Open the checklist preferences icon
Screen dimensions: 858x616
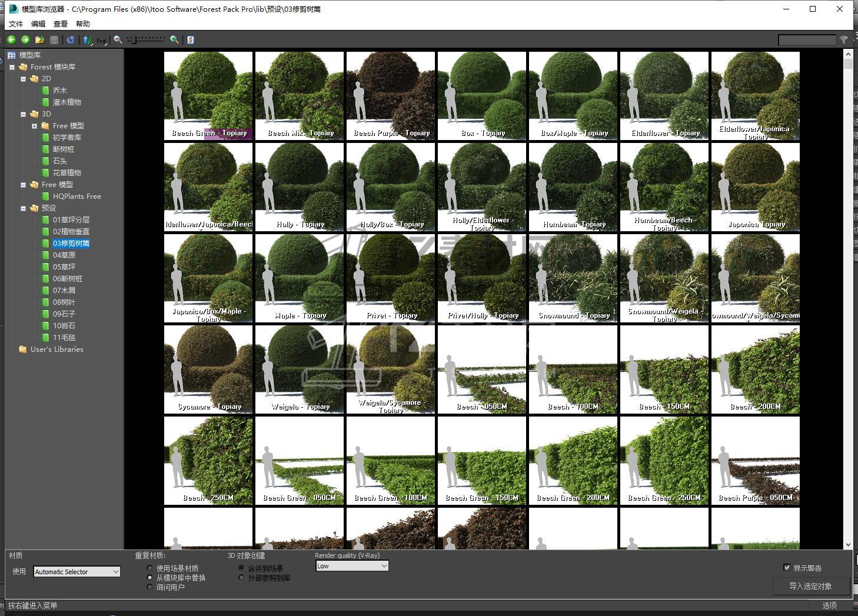(190, 40)
